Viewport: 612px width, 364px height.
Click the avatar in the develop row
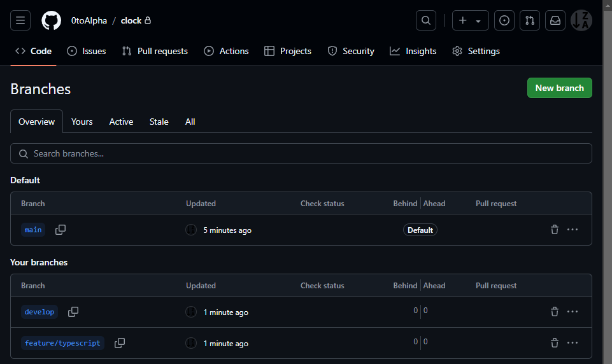pos(191,312)
